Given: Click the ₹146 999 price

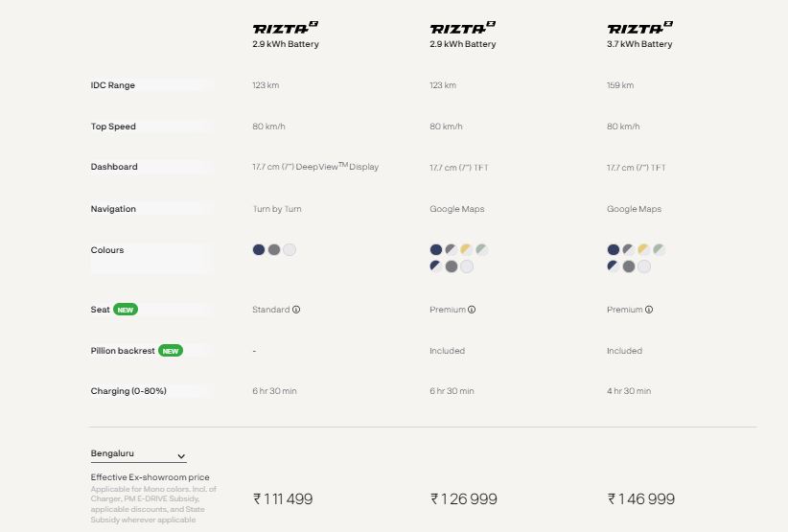Looking at the screenshot, I should pyautogui.click(x=641, y=498).
